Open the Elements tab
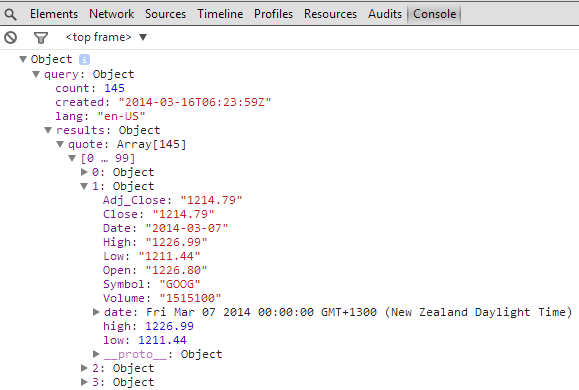The image size is (579, 390). click(54, 14)
